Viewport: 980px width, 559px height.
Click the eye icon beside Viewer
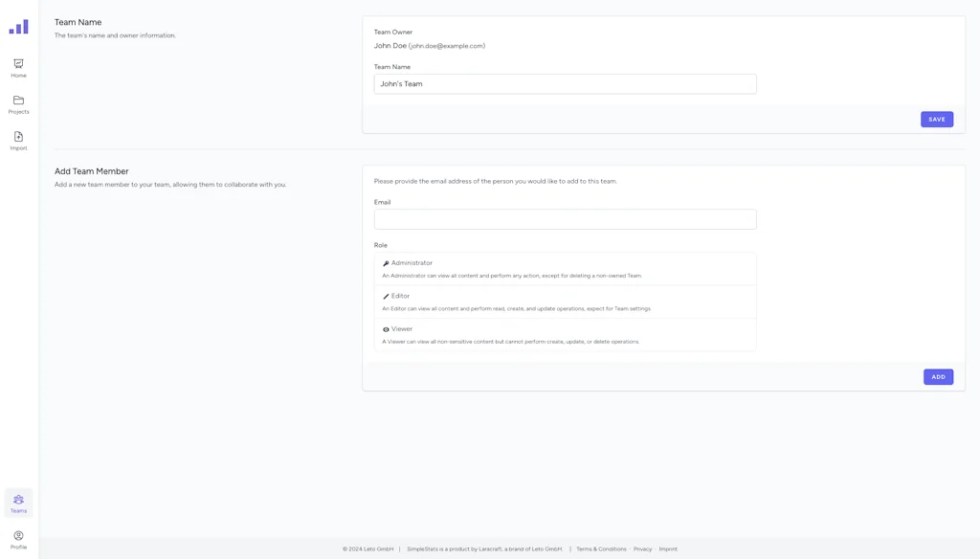coord(385,328)
